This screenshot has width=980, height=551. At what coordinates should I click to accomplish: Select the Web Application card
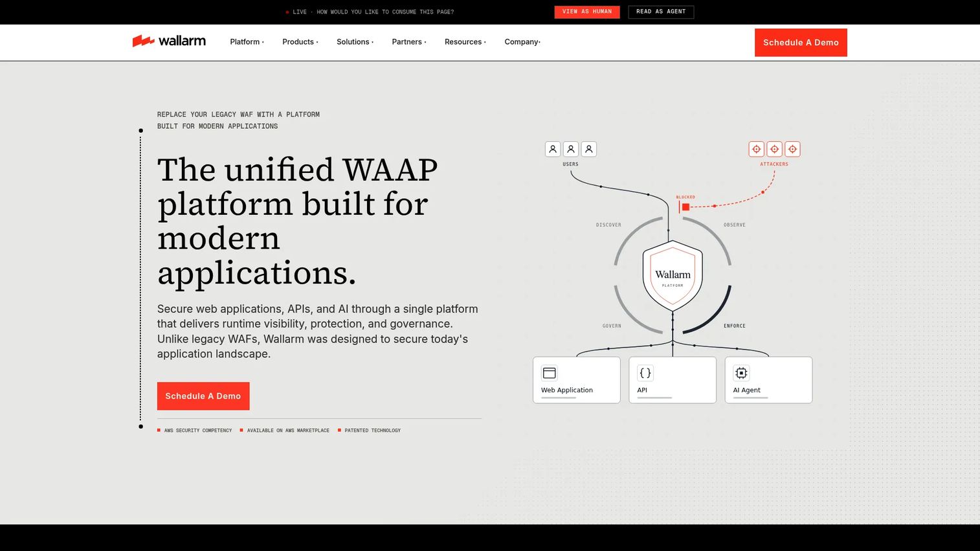(x=577, y=380)
